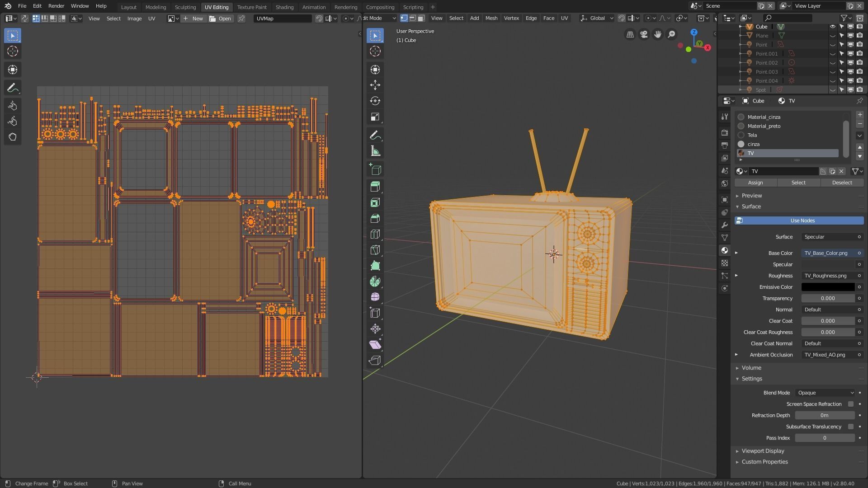The image size is (868, 488).
Task: Select the Extrude Region tool
Action: coord(375,187)
